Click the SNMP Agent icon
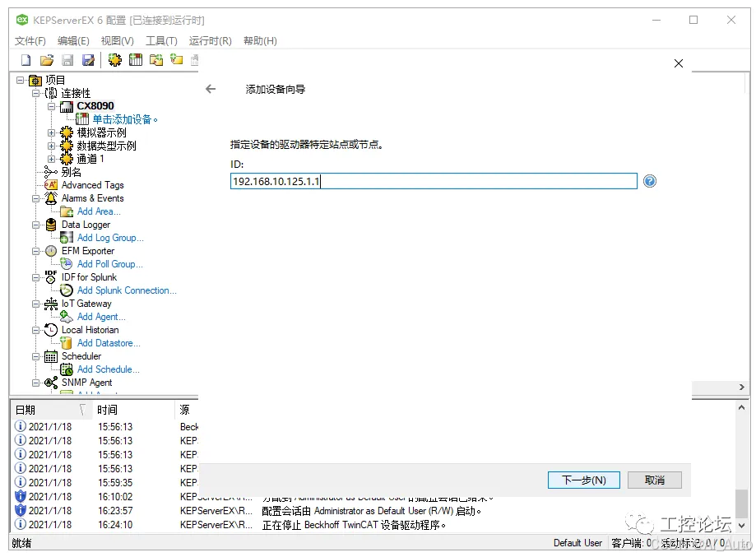This screenshot has width=756, height=557. [51, 383]
